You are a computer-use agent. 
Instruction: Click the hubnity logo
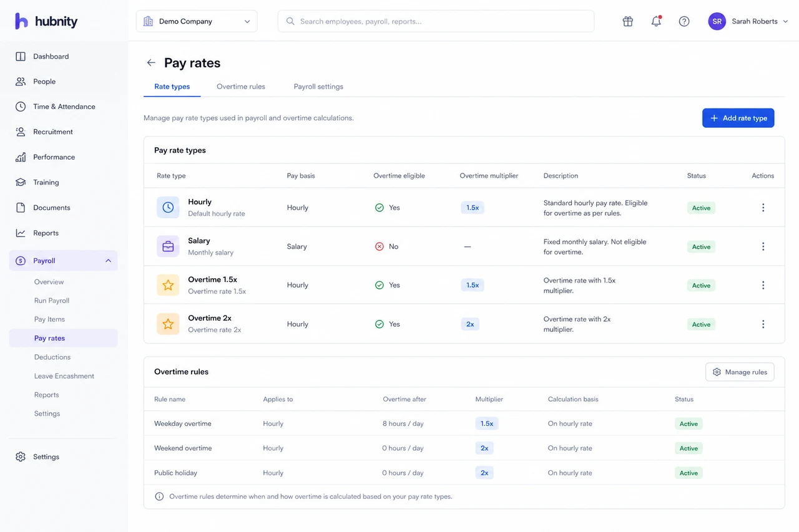[x=46, y=21]
